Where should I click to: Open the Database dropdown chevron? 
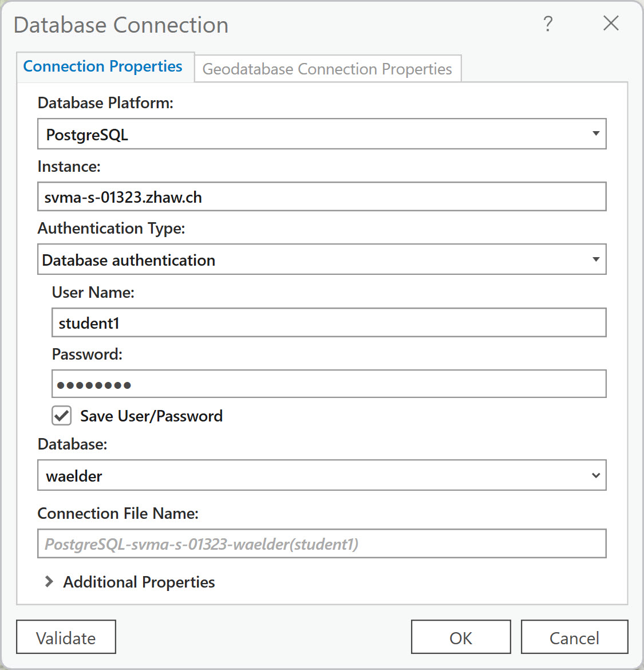click(595, 475)
